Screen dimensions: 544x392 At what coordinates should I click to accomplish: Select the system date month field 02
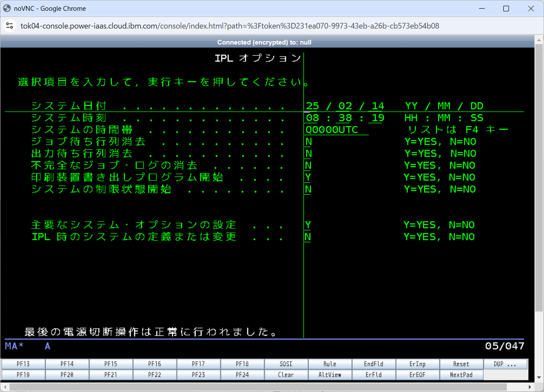[x=345, y=106]
